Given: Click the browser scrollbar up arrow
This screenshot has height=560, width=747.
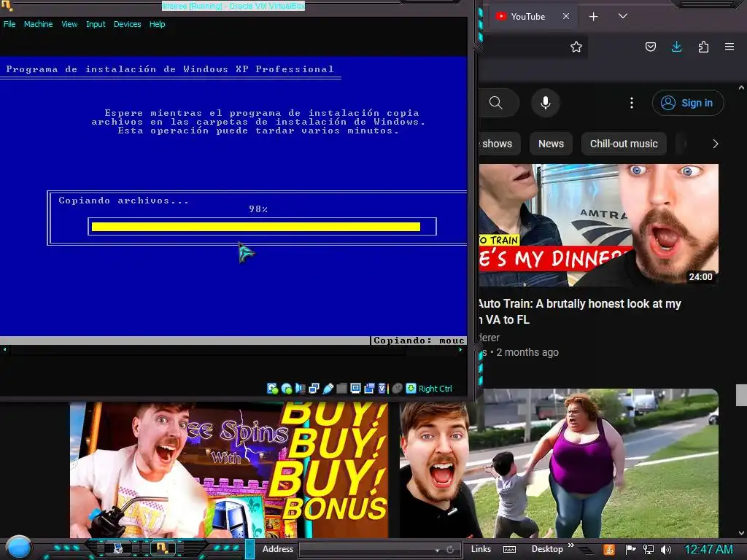Looking at the screenshot, I should [741, 88].
